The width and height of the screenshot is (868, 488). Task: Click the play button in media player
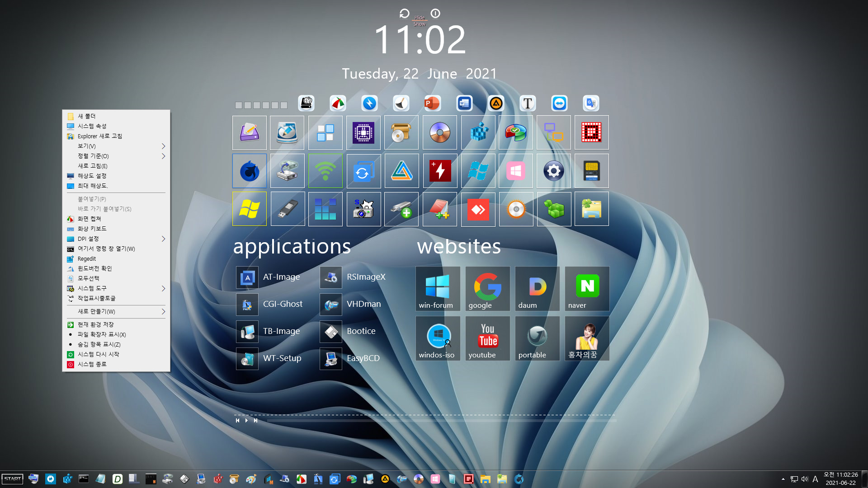coord(246,421)
